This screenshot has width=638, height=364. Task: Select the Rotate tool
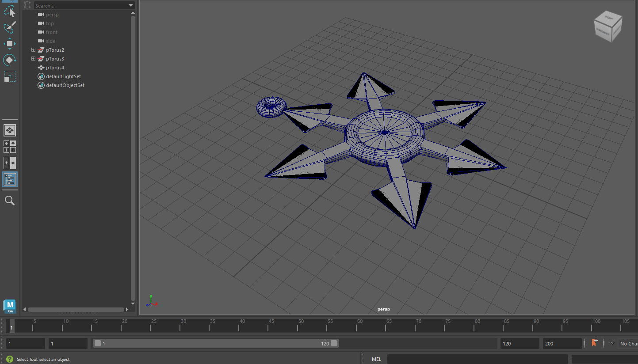[9, 60]
